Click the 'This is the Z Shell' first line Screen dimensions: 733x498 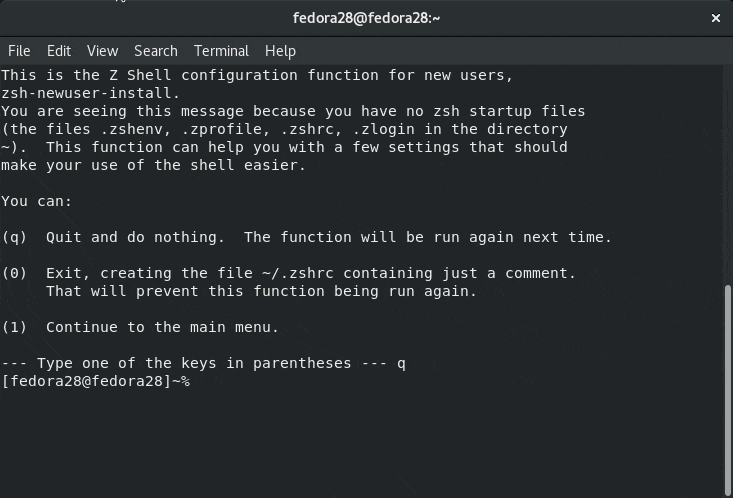[256, 75]
